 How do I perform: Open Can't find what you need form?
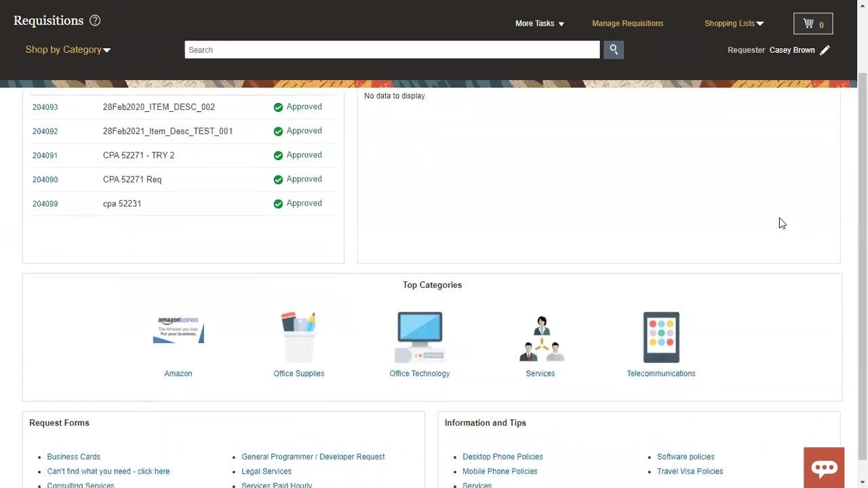(108, 472)
